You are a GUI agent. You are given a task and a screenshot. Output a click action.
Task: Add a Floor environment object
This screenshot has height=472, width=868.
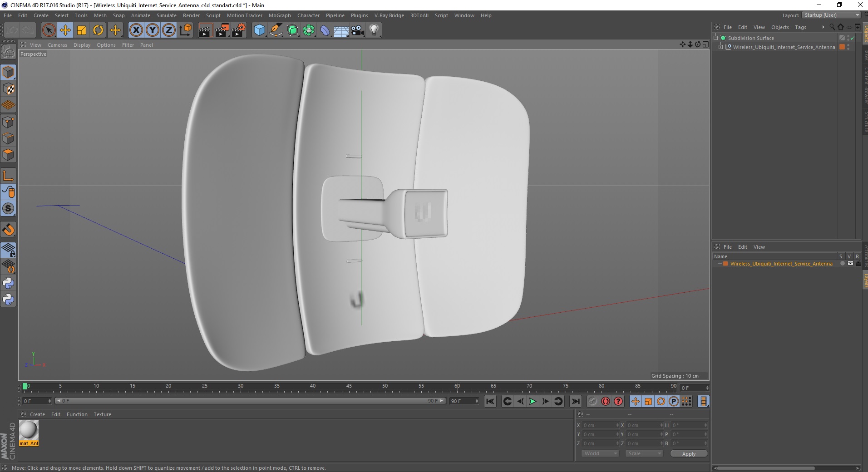(x=341, y=30)
